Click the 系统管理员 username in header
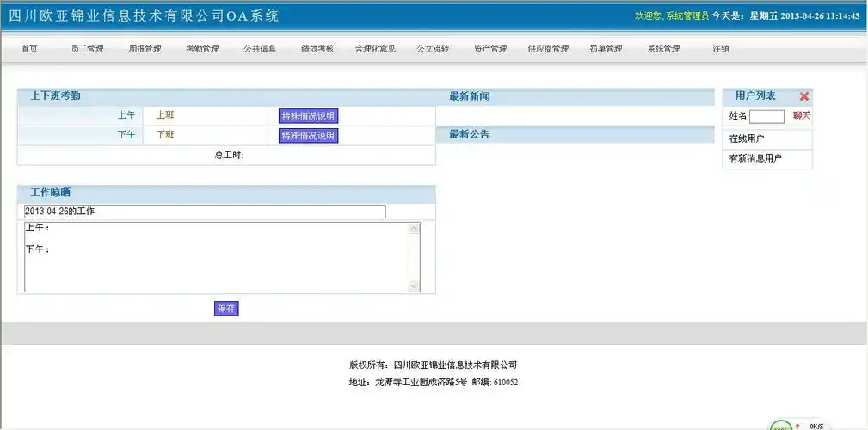The image size is (868, 430). pos(687,16)
